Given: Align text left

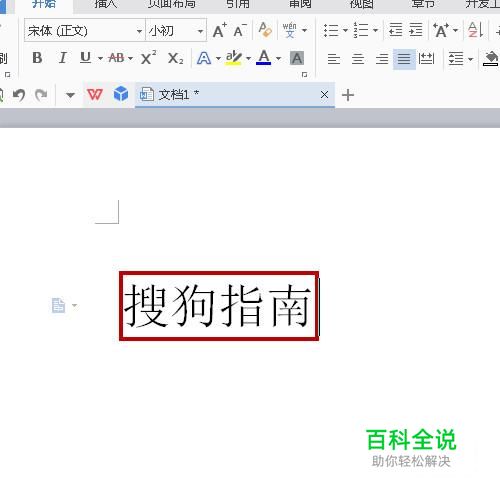Looking at the screenshot, I should tap(334, 59).
